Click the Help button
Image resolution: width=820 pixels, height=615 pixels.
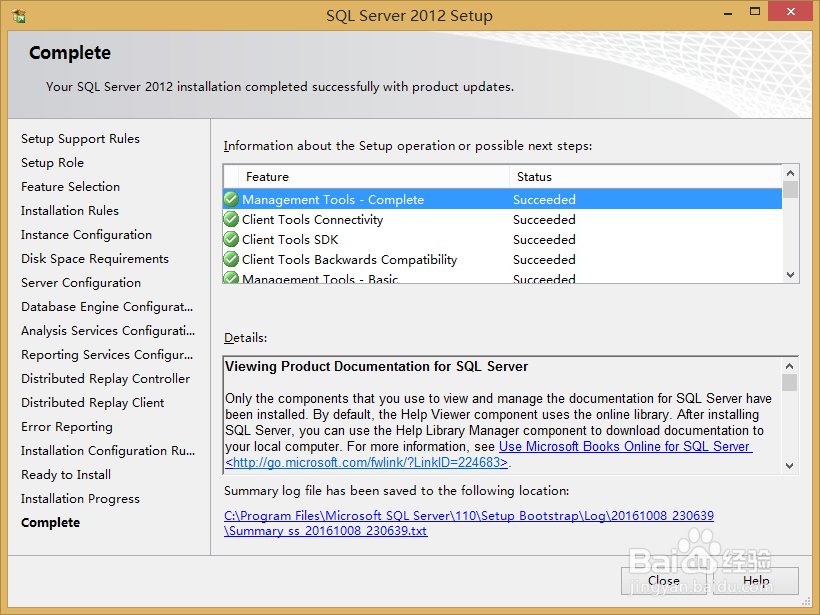pyautogui.click(x=757, y=580)
